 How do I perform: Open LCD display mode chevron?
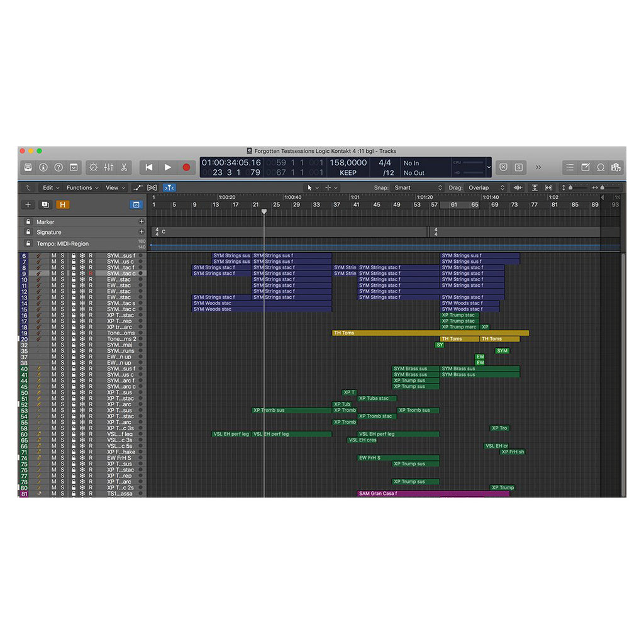tap(488, 167)
